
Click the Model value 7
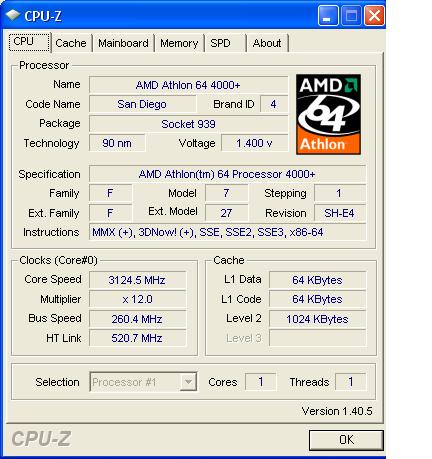pos(226,193)
